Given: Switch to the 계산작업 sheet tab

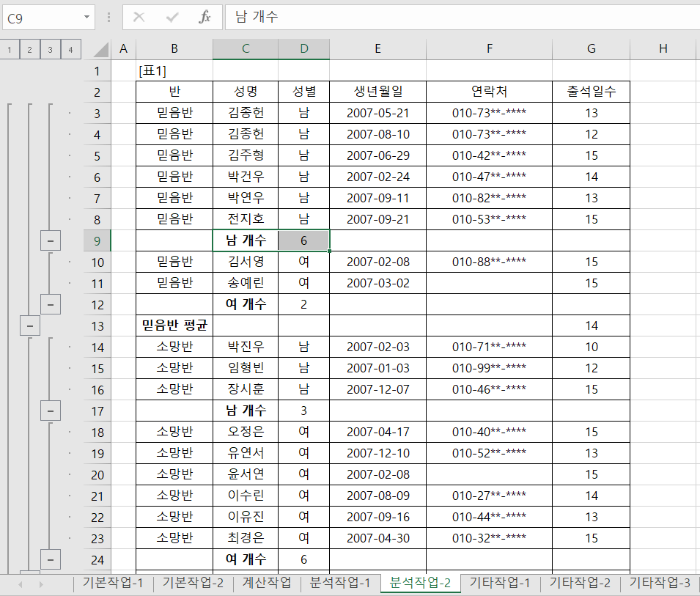Looking at the screenshot, I should tap(267, 583).
